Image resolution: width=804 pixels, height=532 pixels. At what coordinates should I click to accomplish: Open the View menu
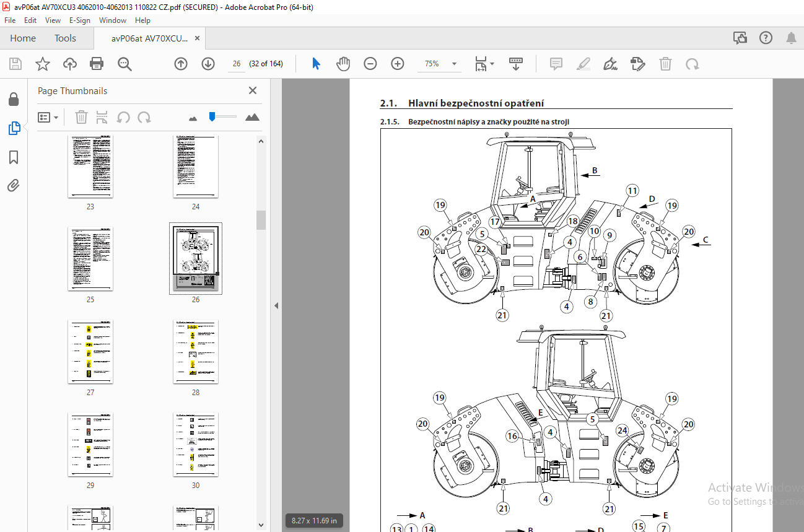click(53, 20)
